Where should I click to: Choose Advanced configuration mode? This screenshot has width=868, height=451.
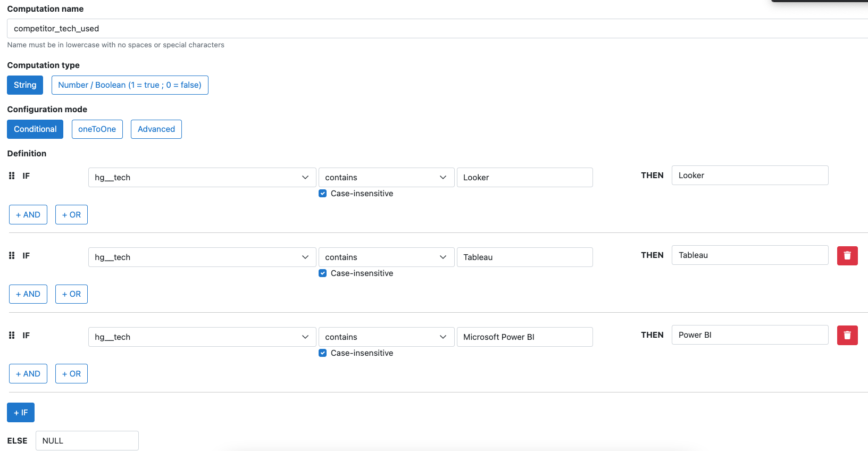pos(156,129)
